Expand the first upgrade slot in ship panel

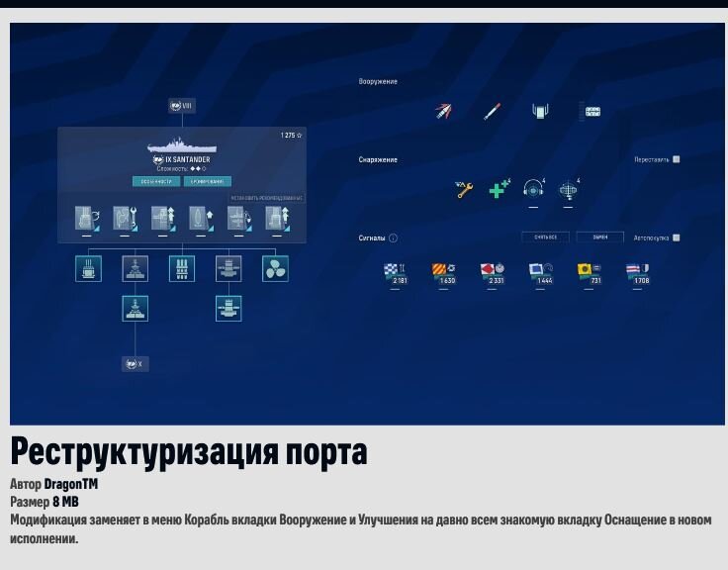(x=87, y=219)
